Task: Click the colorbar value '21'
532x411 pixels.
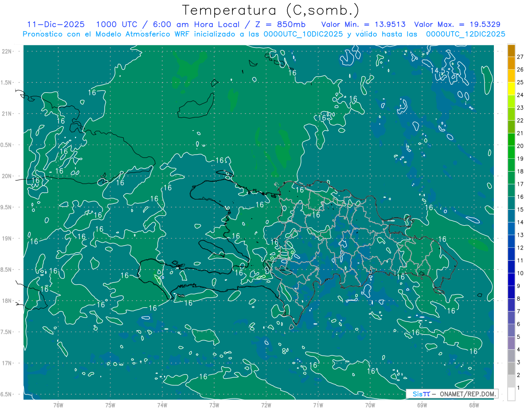Action: [x=521, y=133]
